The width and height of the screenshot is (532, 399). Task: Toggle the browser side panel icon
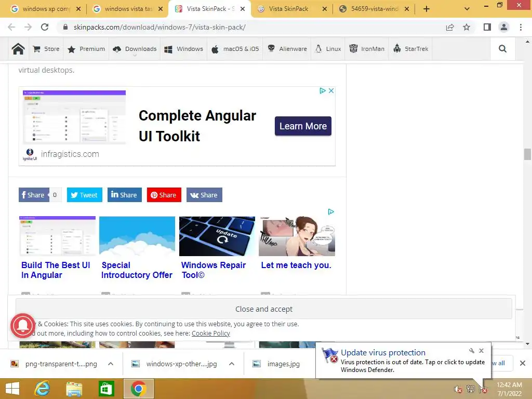click(x=487, y=27)
